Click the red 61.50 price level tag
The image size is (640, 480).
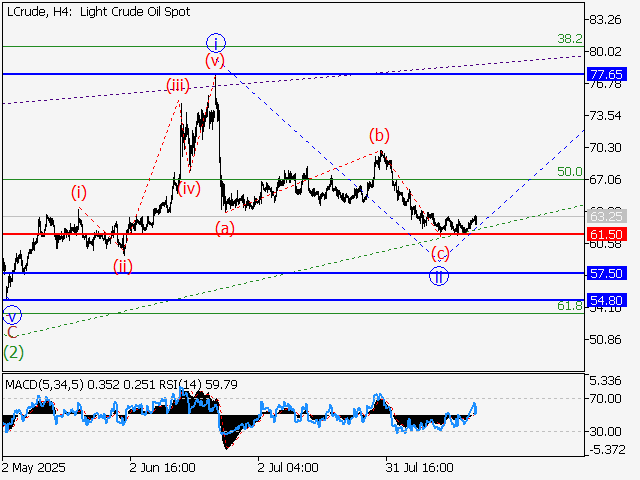(607, 234)
